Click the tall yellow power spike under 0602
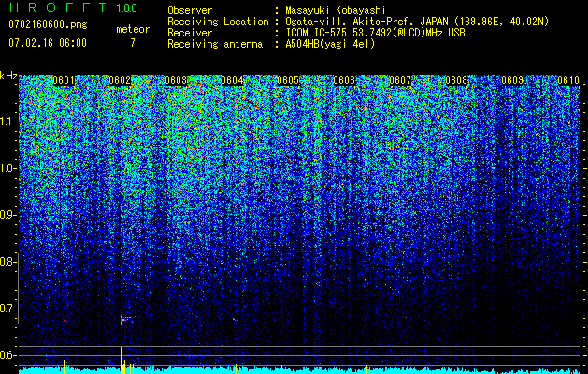Screen dimensions: 588x374 122,360
